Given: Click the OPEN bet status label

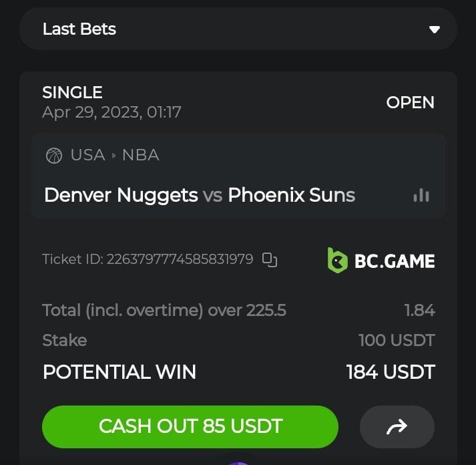Looking at the screenshot, I should click(410, 102).
